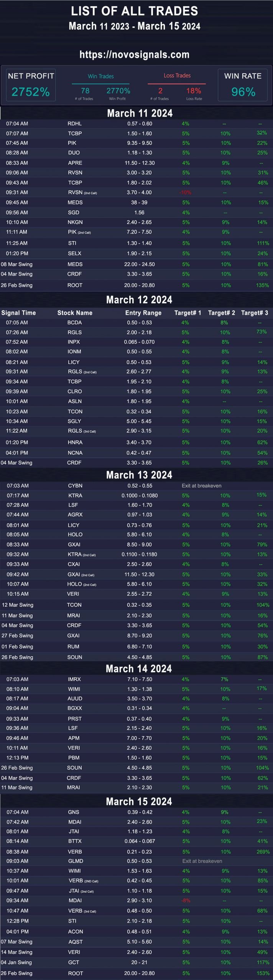Click the Loss Trades heading
This screenshot has height=980, width=273.
[177, 75]
